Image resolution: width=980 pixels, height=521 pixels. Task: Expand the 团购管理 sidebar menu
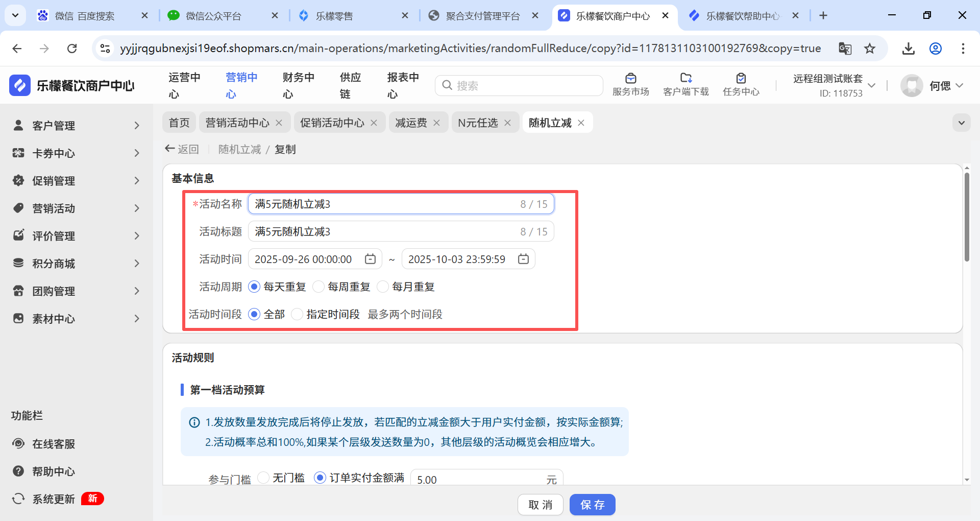coord(76,291)
